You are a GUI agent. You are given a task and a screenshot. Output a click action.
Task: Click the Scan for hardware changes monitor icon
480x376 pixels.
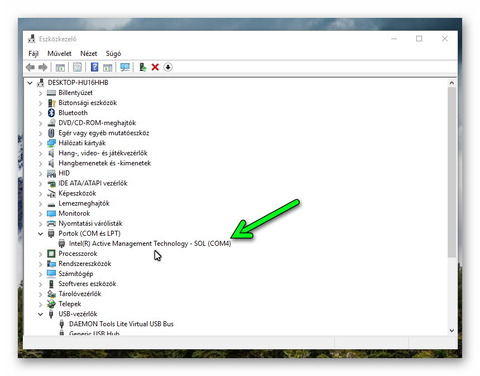(x=125, y=67)
